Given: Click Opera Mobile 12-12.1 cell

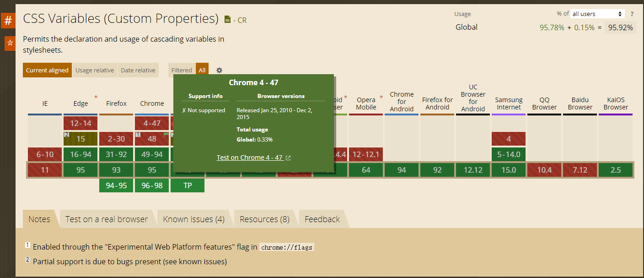Looking at the screenshot, I should click(x=366, y=154).
